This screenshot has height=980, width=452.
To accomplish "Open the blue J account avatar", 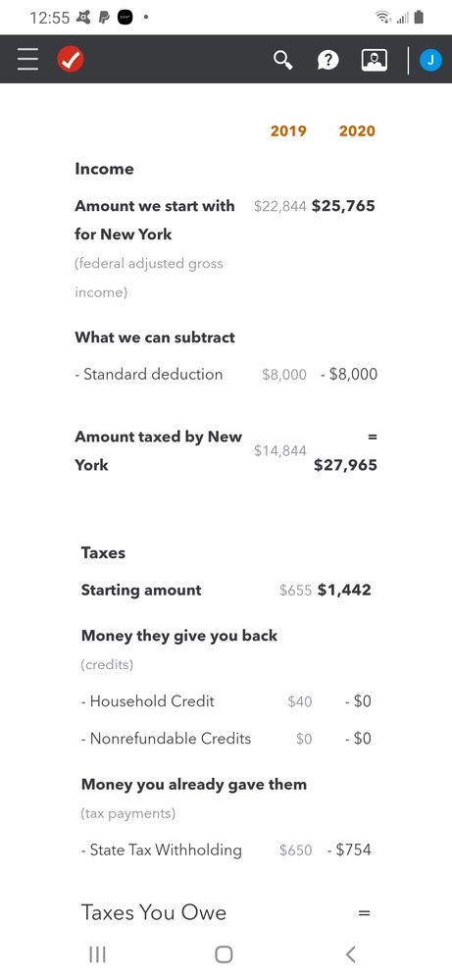I will 430,60.
